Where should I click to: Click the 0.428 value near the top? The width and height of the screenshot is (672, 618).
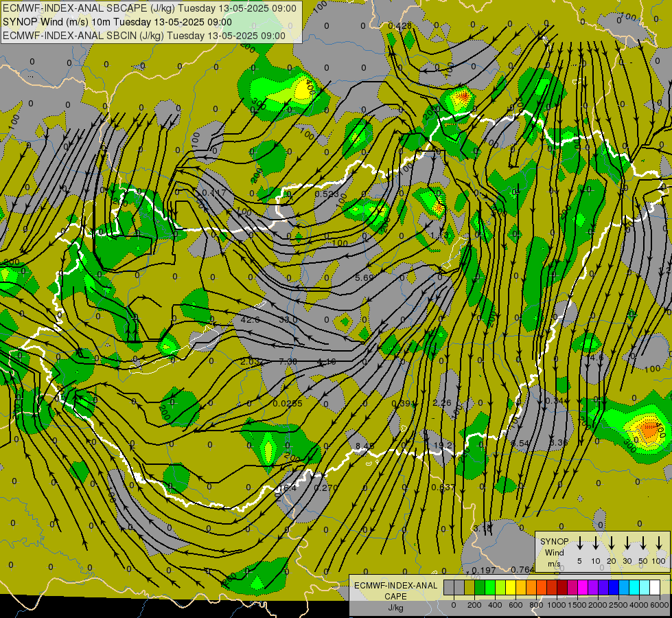[400, 26]
